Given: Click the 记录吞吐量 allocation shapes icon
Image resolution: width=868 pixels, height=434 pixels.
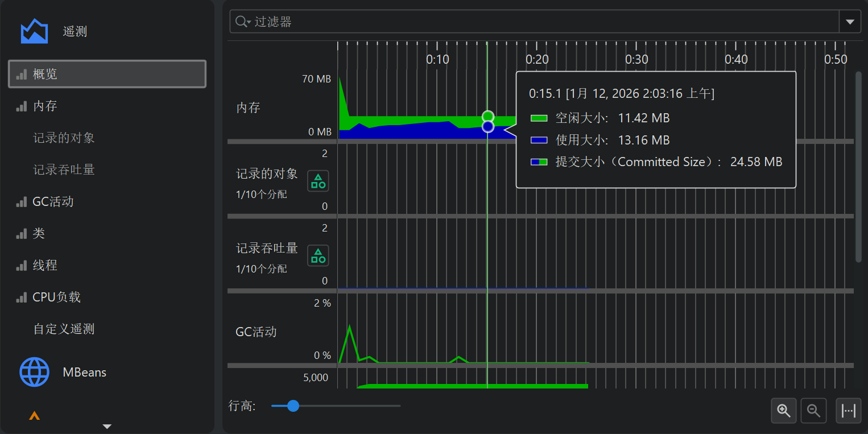Looking at the screenshot, I should click(x=318, y=255).
